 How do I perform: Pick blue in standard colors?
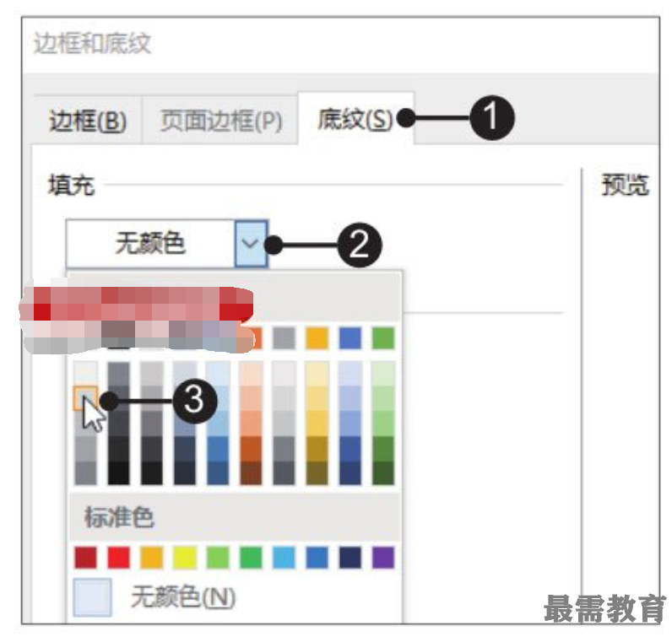pyautogui.click(x=317, y=558)
